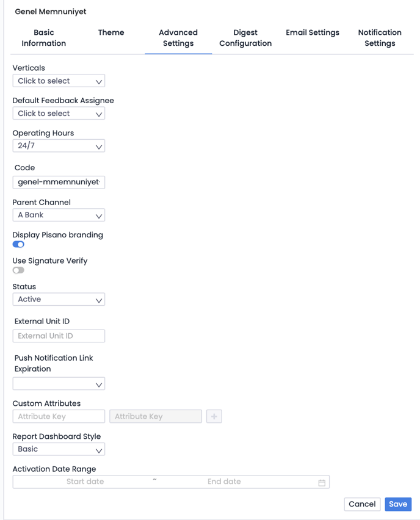Save the Advanced Settings changes

point(398,504)
